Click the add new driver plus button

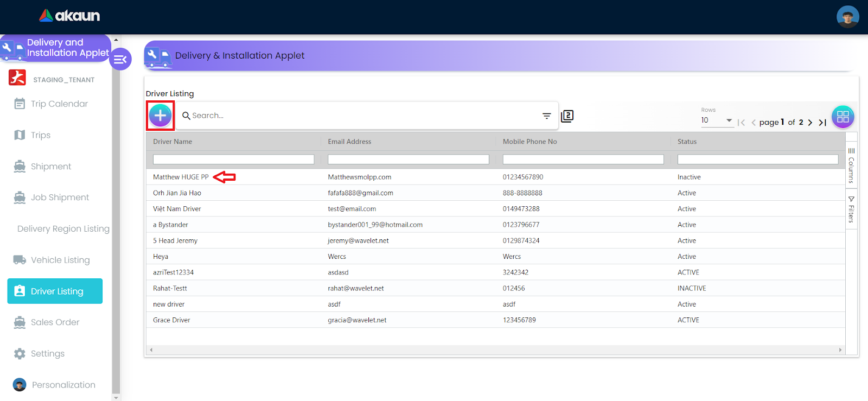click(160, 116)
